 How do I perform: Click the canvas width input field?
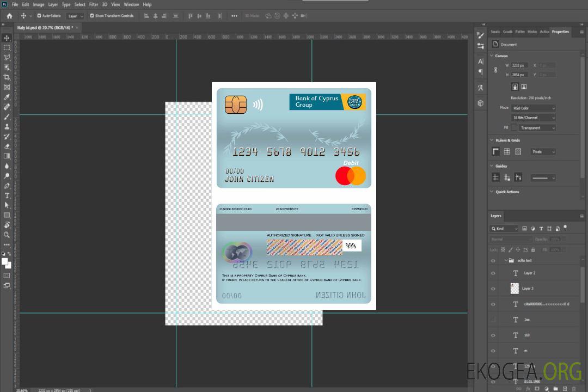click(x=519, y=65)
